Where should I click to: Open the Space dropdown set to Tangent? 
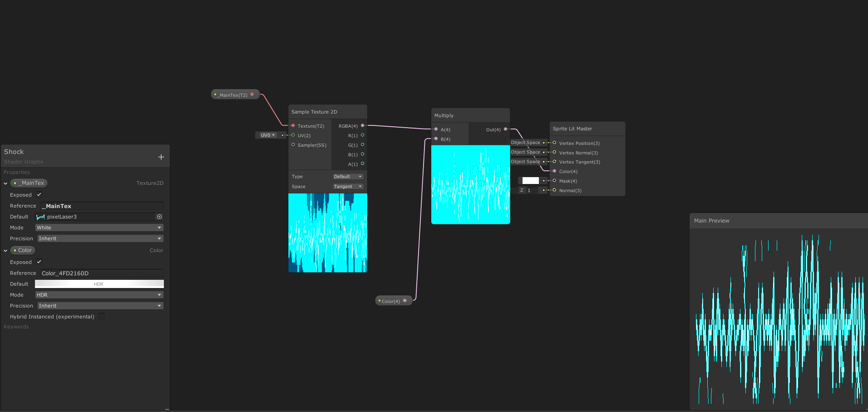(348, 186)
